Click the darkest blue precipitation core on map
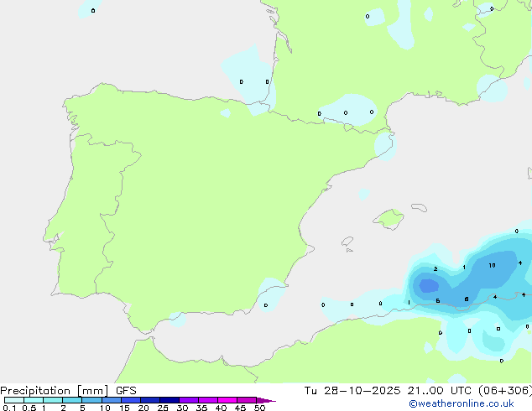 point(429,285)
